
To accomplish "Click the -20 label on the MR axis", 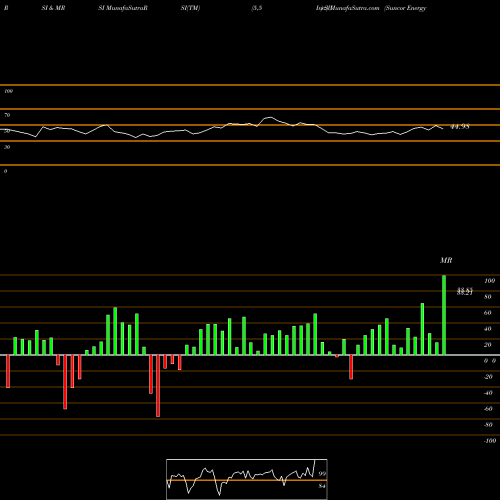I will click(x=488, y=377).
